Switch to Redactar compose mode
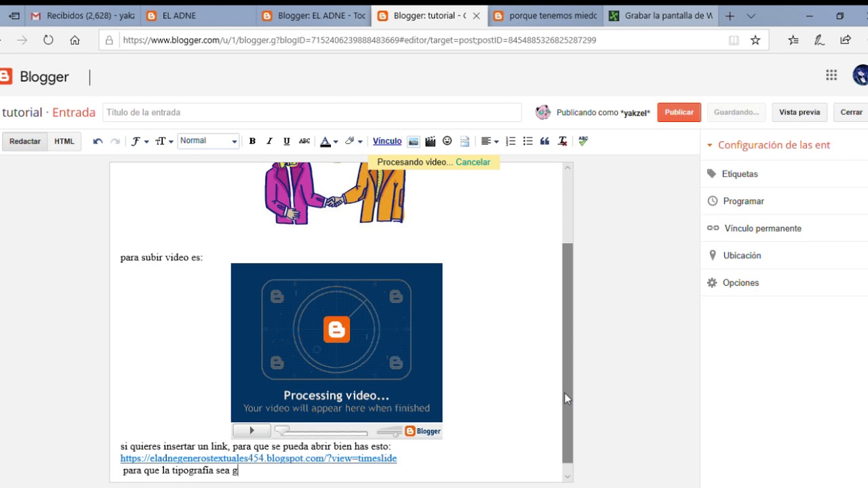Screen dimensions: 868x488 coord(25,141)
